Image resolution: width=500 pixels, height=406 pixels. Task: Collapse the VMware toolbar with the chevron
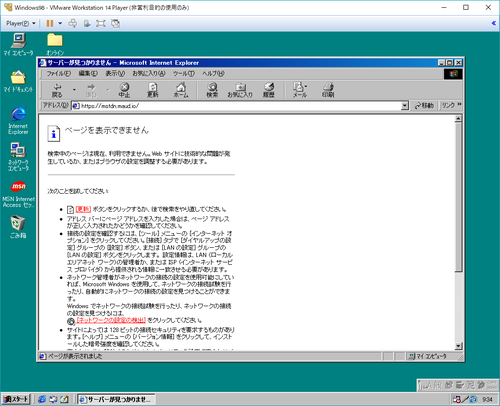(494, 23)
